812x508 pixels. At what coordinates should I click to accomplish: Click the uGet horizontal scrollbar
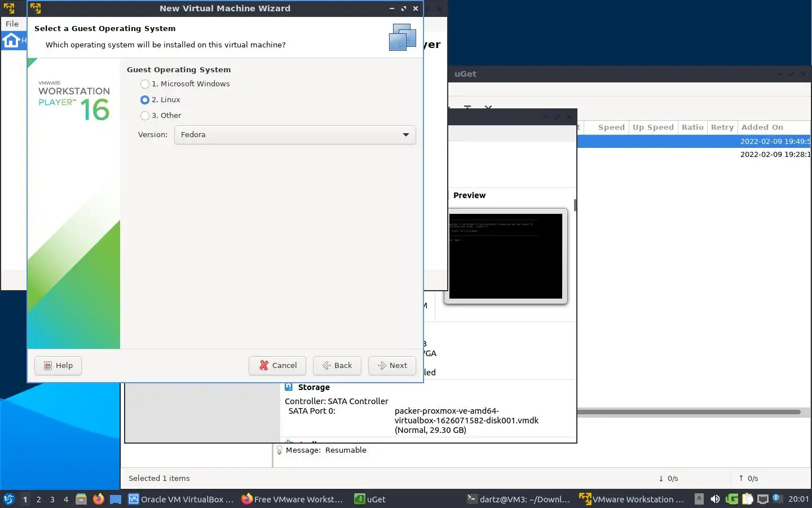(x=689, y=412)
